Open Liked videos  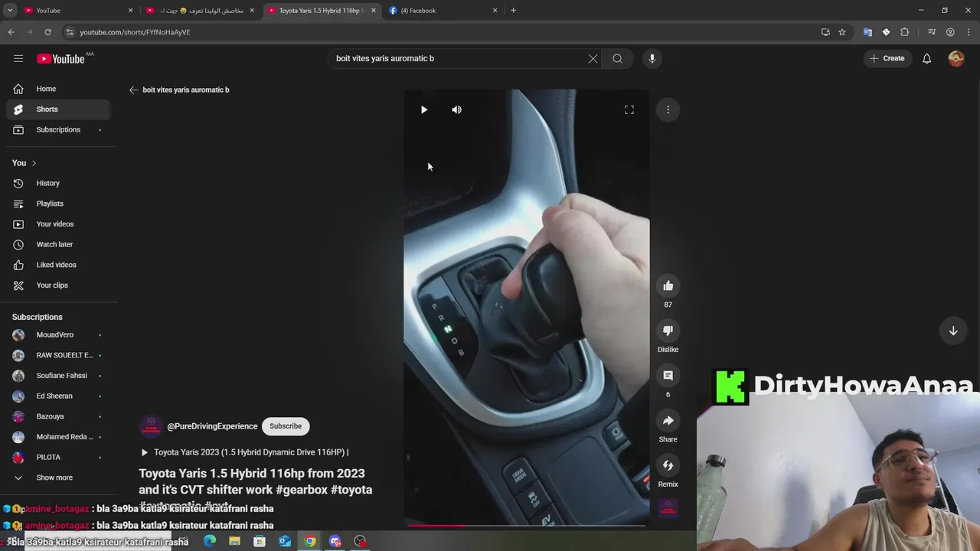point(58,265)
